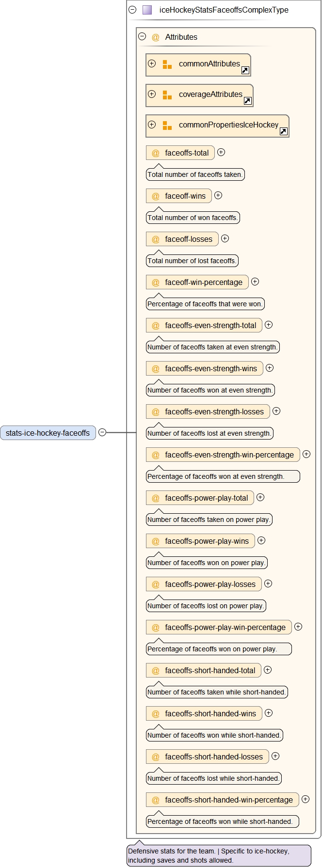
Task: Click the @ icon of faceoff-win-percentage
Action: click(x=156, y=283)
